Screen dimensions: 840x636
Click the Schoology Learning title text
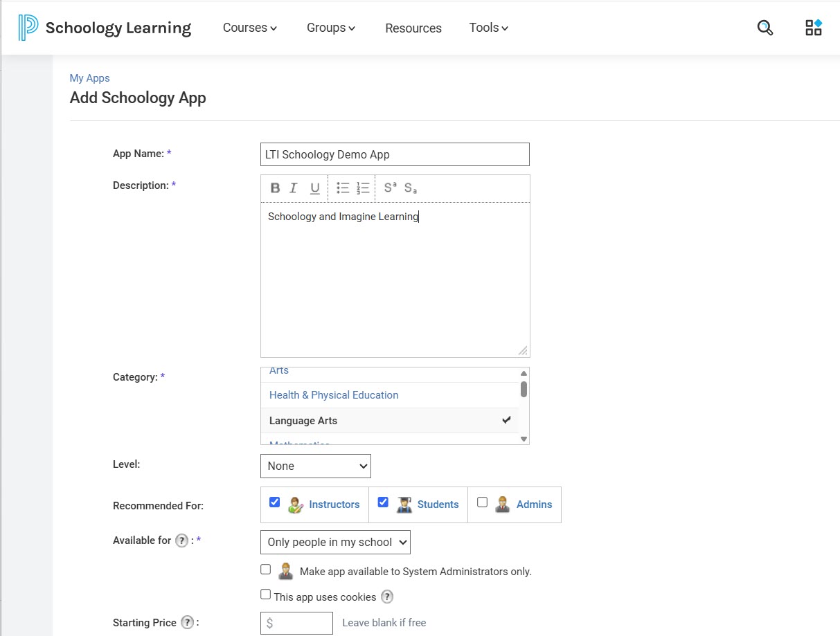118,28
